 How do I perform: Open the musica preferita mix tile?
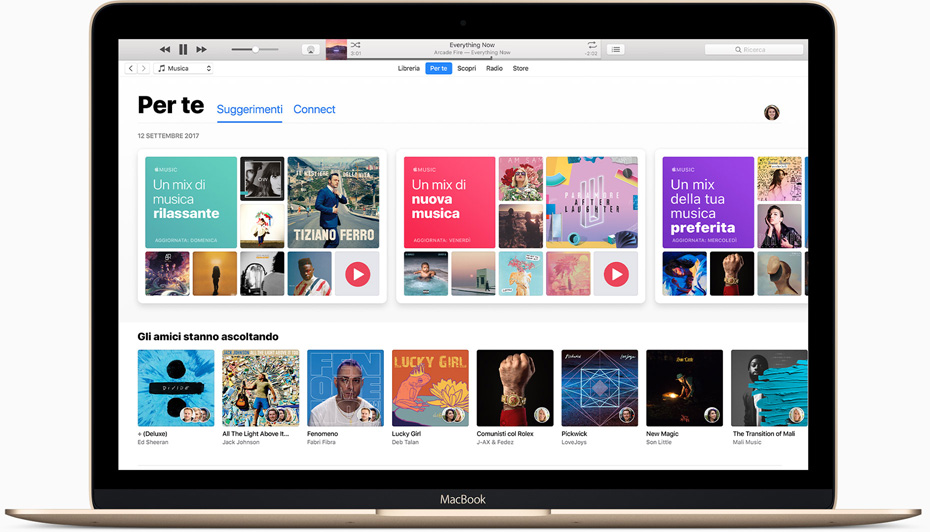coord(708,202)
